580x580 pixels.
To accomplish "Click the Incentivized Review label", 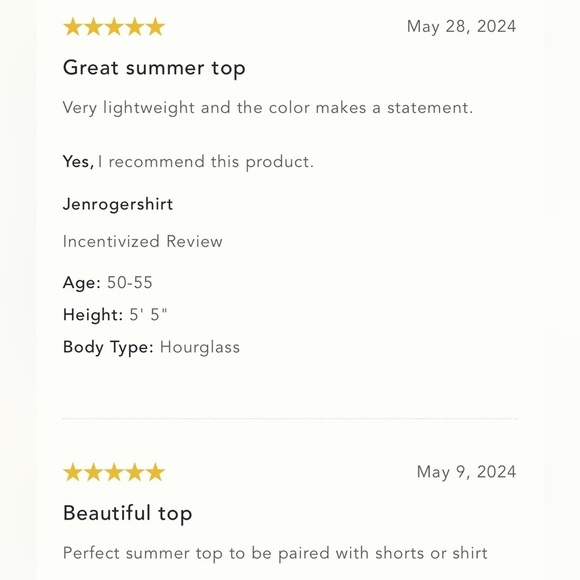I will click(142, 242).
